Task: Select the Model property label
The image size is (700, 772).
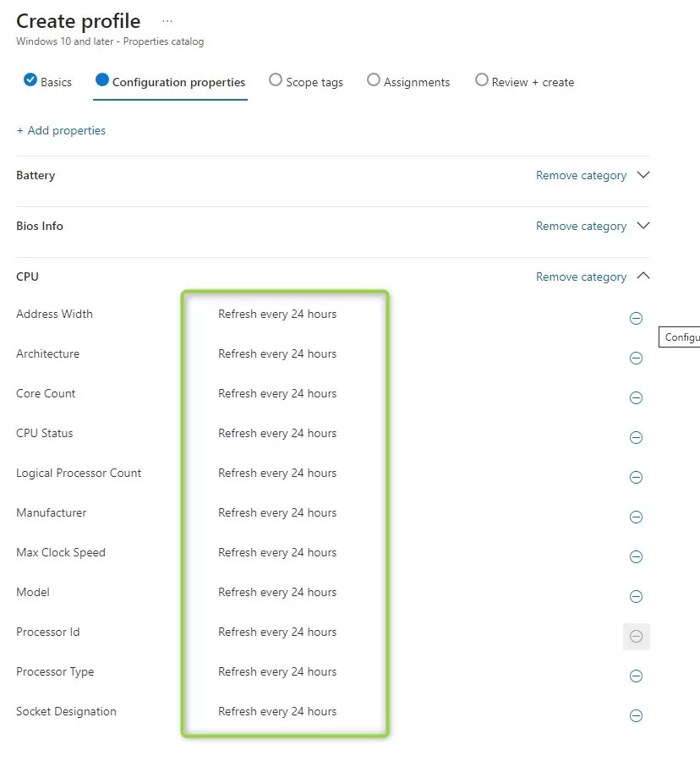Action: coord(33,592)
